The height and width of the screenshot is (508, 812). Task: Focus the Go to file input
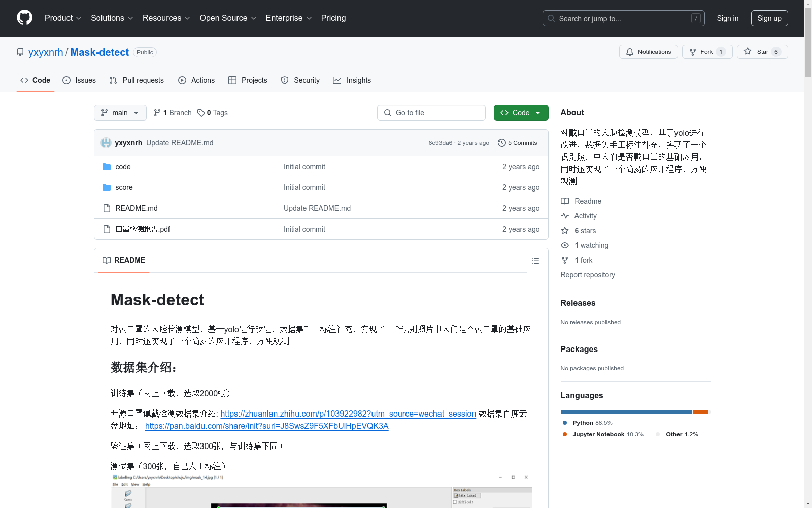431,113
